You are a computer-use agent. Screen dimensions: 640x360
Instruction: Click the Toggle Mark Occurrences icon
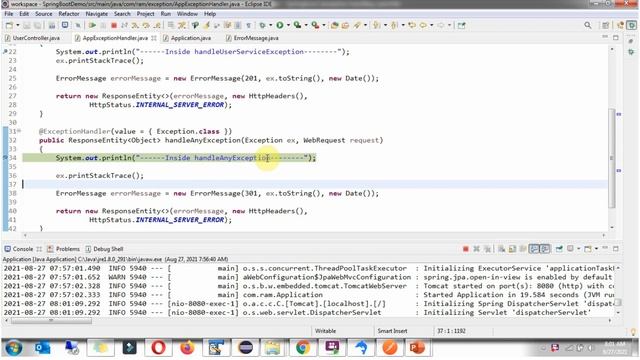pos(207,25)
